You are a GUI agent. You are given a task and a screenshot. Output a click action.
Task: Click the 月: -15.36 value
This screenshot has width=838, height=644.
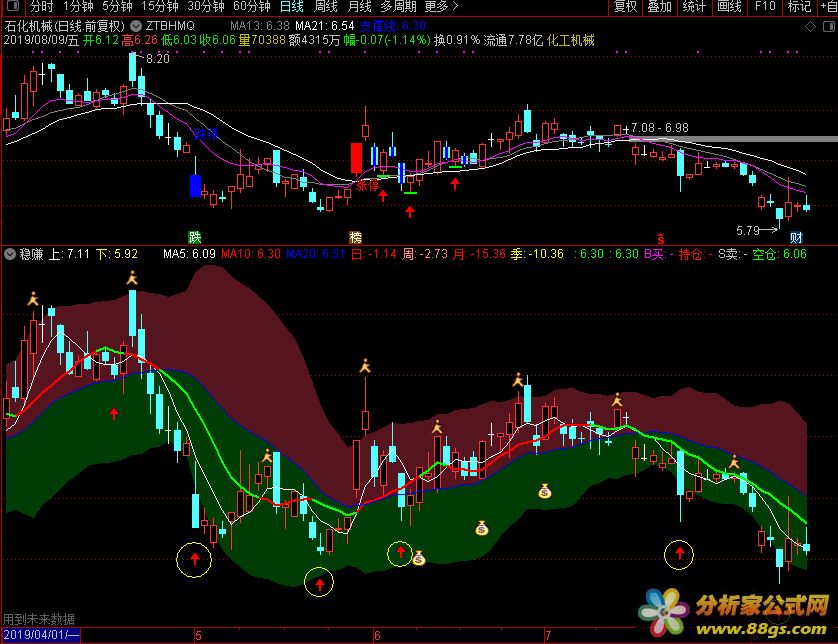(479, 254)
